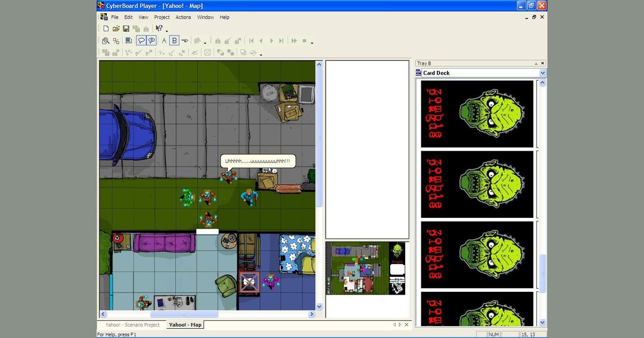Image resolution: width=644 pixels, height=338 pixels.
Task: Open the Project menu
Action: click(x=162, y=17)
